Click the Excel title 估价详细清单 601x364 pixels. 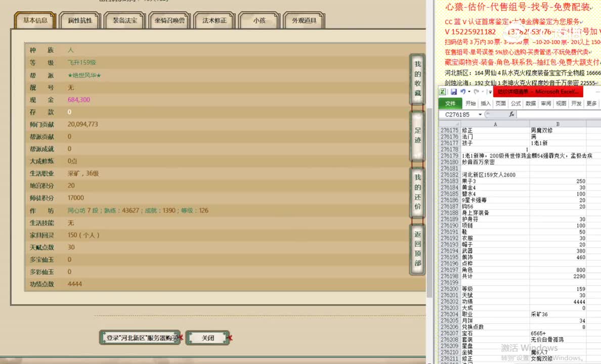coord(538,92)
